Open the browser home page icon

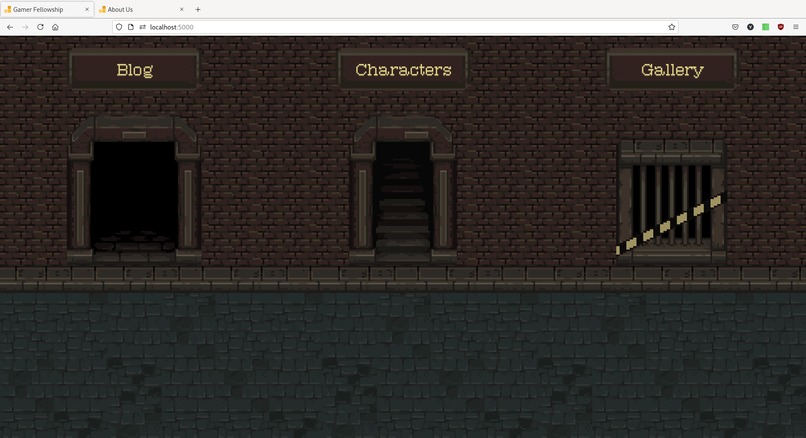[55, 27]
